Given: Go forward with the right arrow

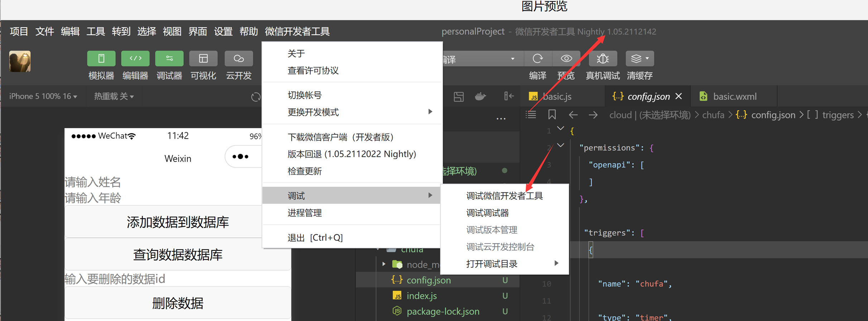Looking at the screenshot, I should [593, 115].
